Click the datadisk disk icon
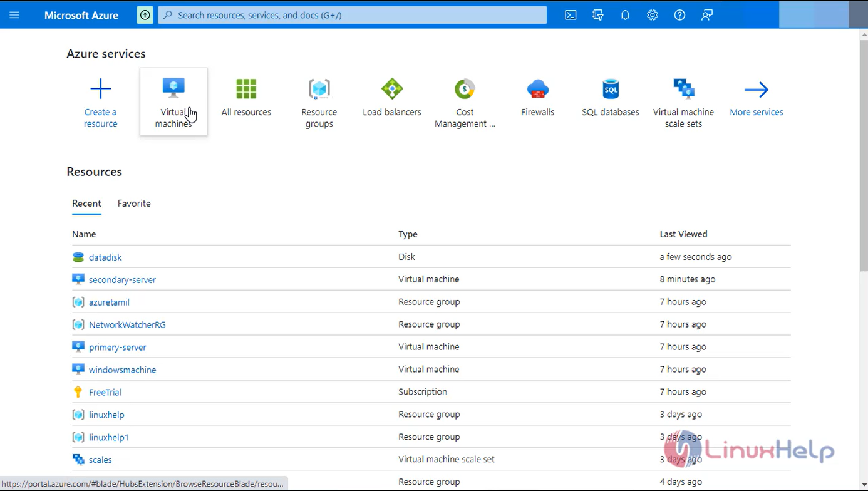This screenshot has height=491, width=868. pos(78,257)
